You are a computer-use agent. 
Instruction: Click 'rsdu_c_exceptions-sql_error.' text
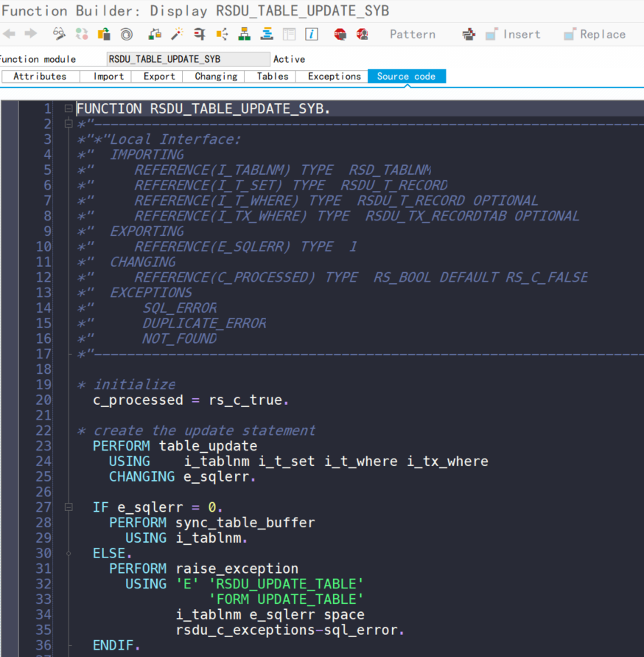pos(290,630)
